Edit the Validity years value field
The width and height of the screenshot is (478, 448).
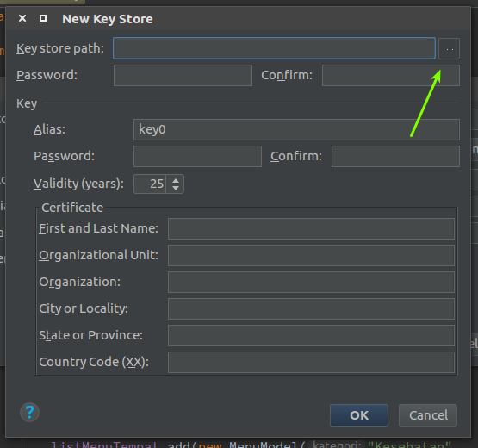click(x=150, y=184)
